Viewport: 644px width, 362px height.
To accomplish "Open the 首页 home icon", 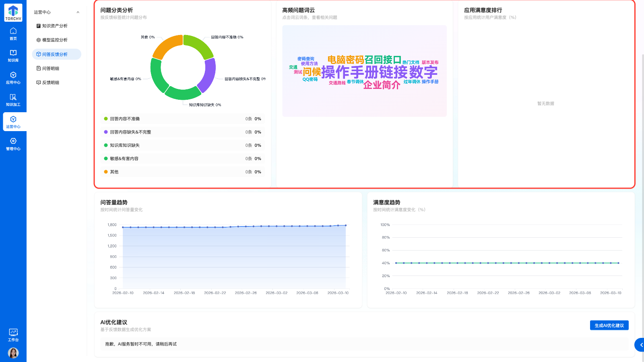I will (13, 34).
